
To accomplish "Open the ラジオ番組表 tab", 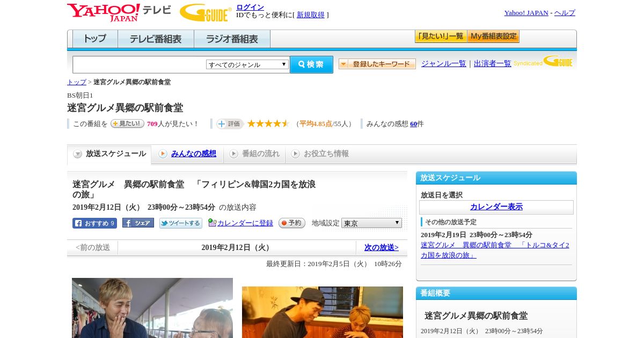I will pyautogui.click(x=232, y=39).
